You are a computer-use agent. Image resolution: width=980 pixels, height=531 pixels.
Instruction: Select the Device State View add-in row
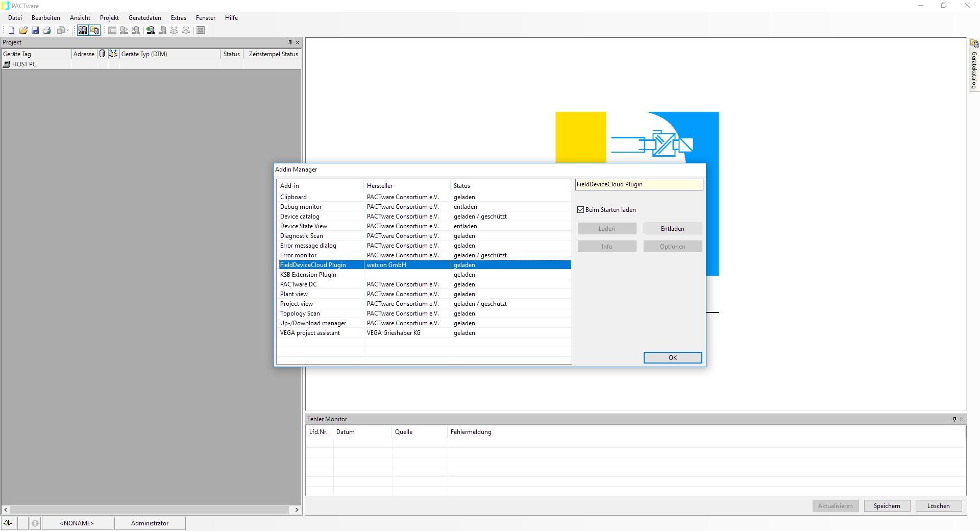(424, 226)
